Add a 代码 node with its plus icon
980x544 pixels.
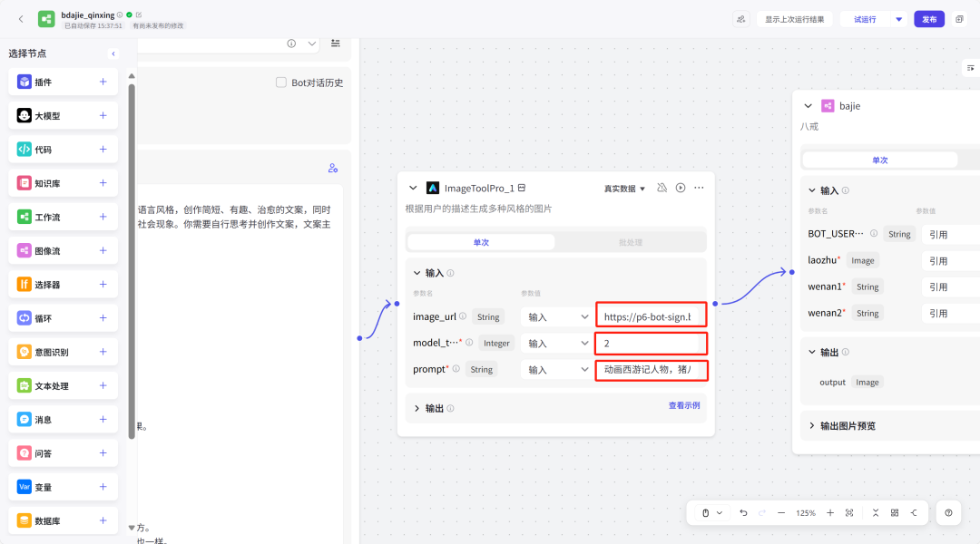[103, 150]
